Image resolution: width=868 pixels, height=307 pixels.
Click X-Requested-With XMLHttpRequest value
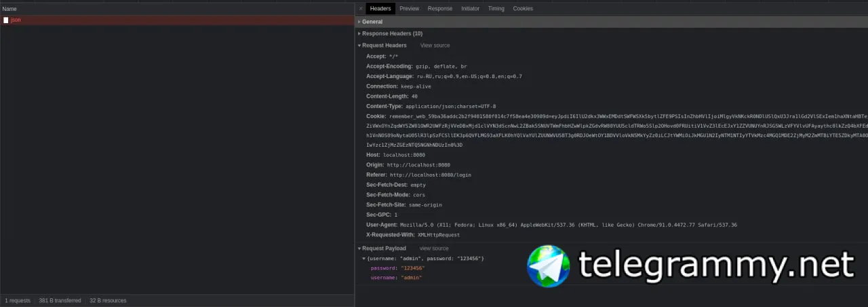point(438,235)
